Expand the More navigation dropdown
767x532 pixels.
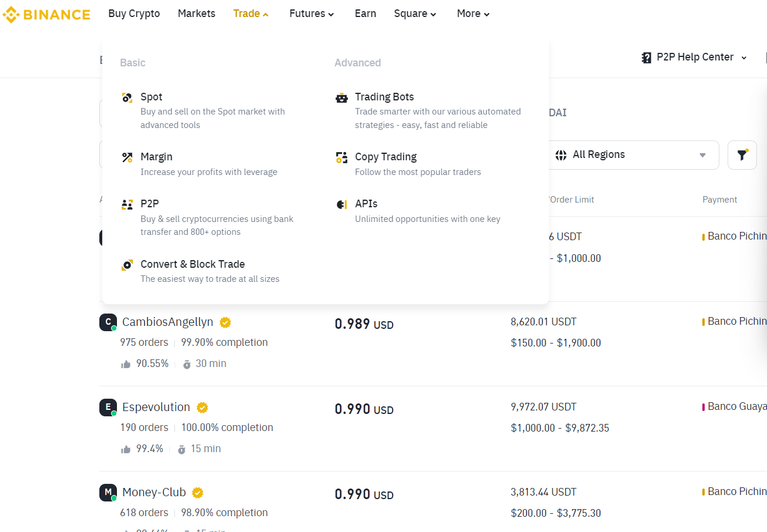[x=472, y=14]
